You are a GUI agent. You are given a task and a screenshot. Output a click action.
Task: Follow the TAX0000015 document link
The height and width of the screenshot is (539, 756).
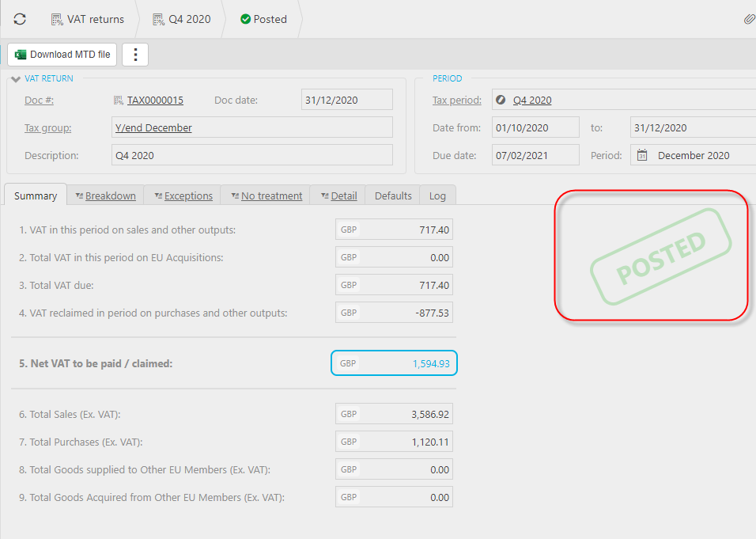pos(155,101)
